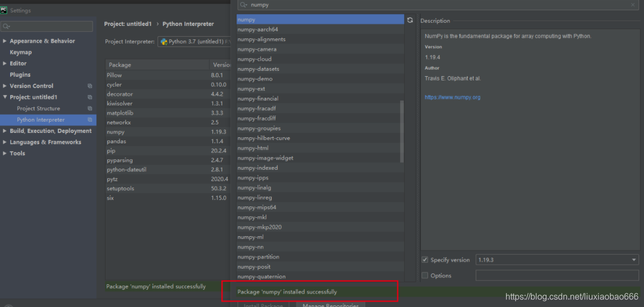The width and height of the screenshot is (644, 307).
Task: Select numpy-groupies package
Action: coord(320,129)
